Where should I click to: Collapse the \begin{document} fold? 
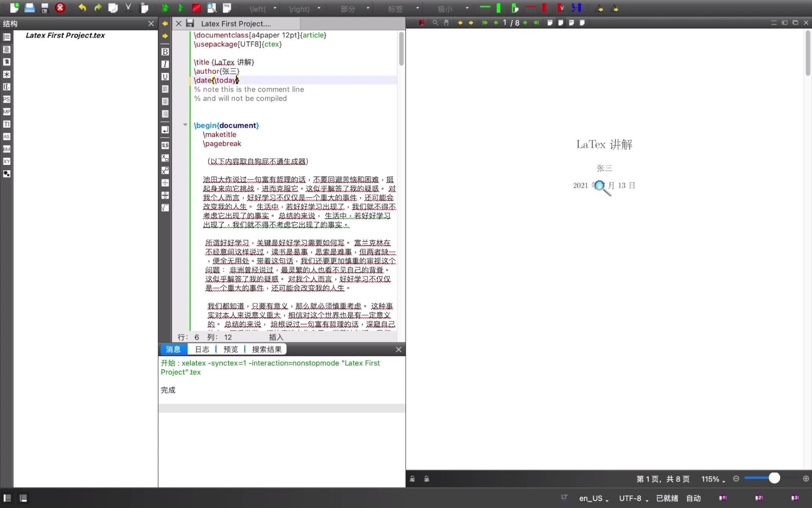(185, 125)
